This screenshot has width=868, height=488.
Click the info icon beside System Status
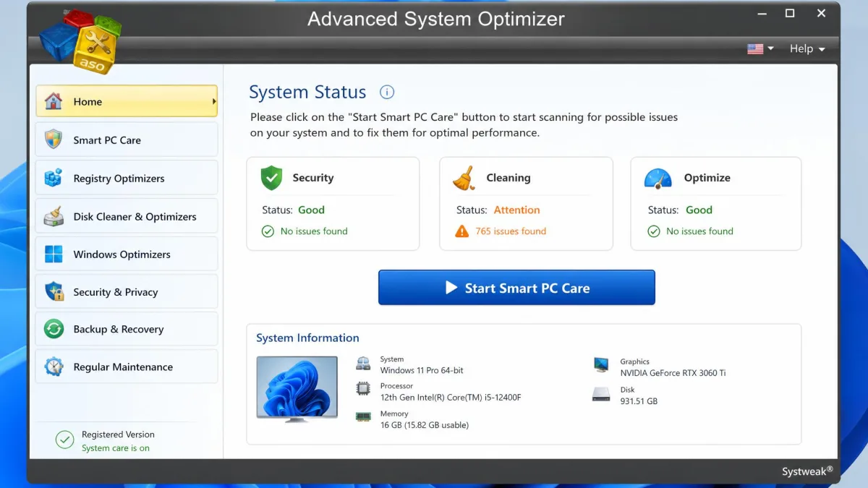click(x=387, y=92)
